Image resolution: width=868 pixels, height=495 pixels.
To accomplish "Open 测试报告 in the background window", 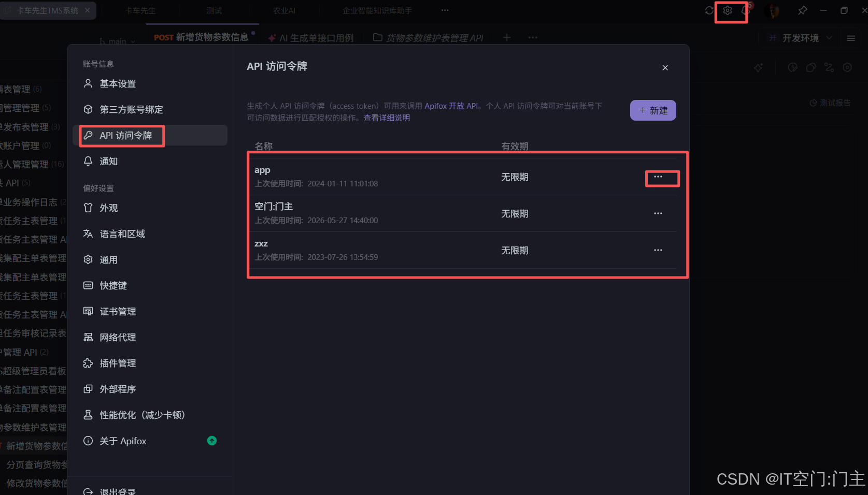I will (x=830, y=103).
